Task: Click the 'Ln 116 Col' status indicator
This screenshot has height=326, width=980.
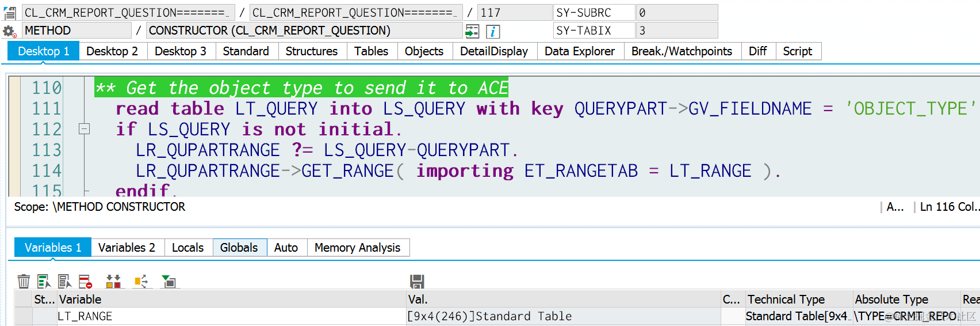Action: 950,207
